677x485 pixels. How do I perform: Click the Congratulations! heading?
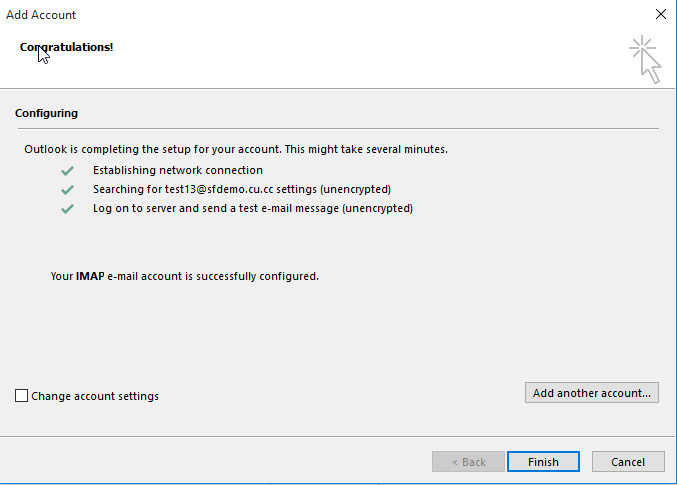(x=66, y=47)
